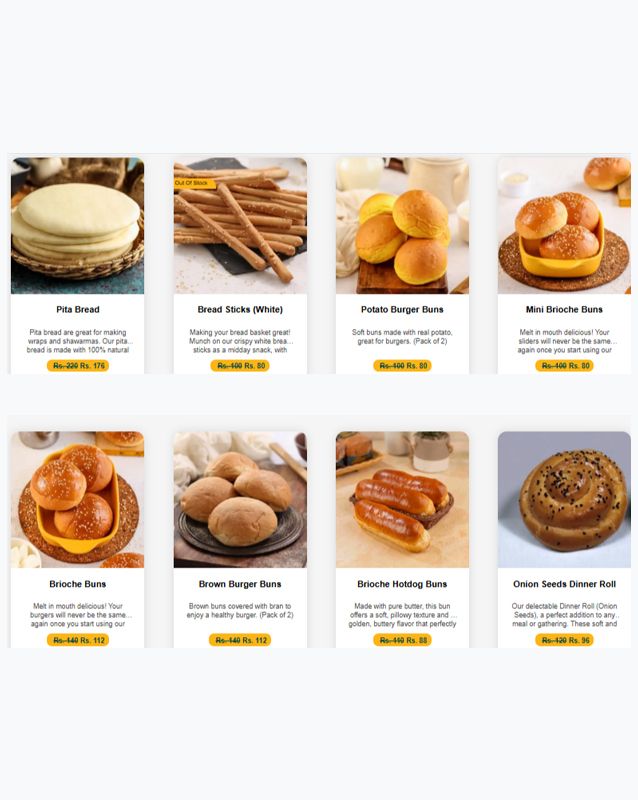This screenshot has height=800, width=638.
Task: Click the Pita Bread title link
Action: pyautogui.click(x=78, y=309)
